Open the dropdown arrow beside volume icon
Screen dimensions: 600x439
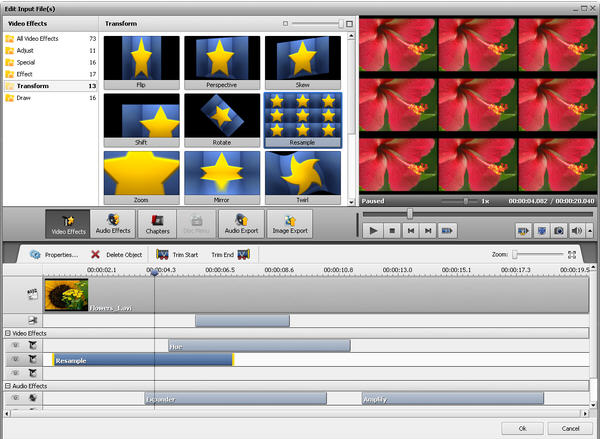590,230
